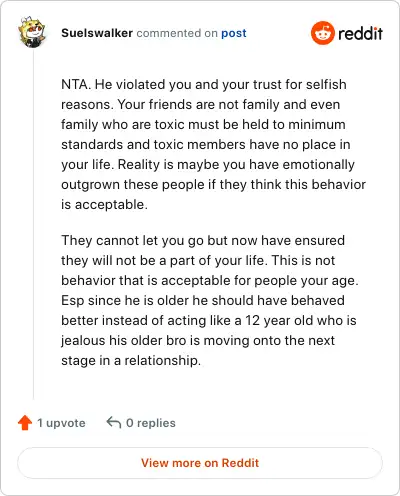Click the paragraph starting "They cannot let you go"
Screen dimensions: 400x496
[x=210, y=300]
